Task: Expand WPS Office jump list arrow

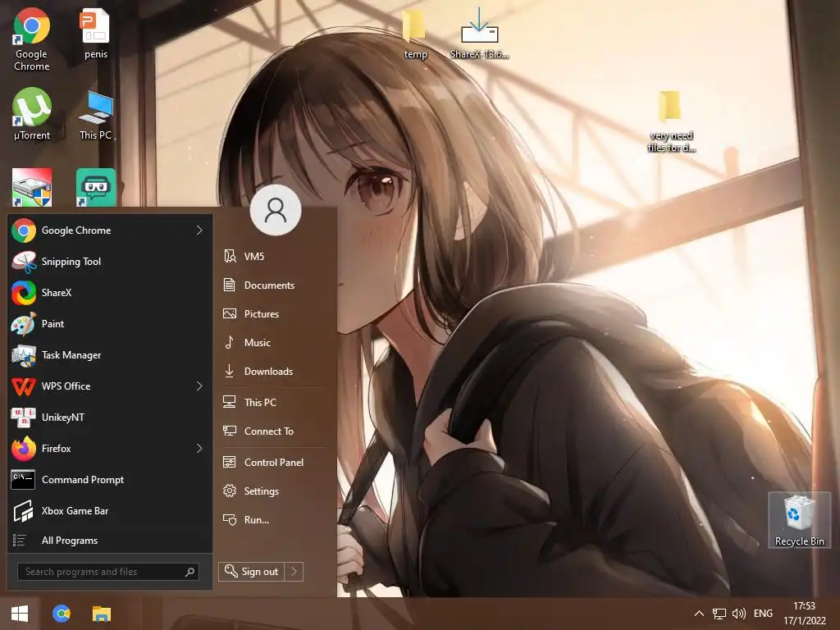Action: [199, 386]
